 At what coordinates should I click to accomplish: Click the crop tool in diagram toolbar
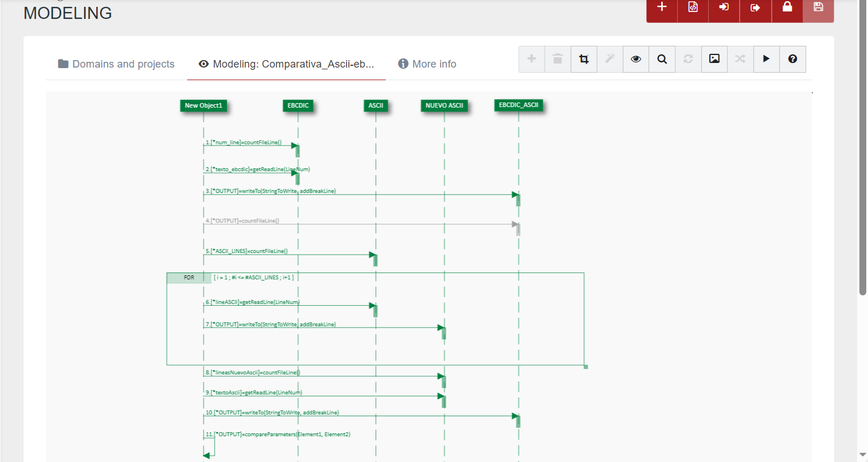click(x=584, y=59)
